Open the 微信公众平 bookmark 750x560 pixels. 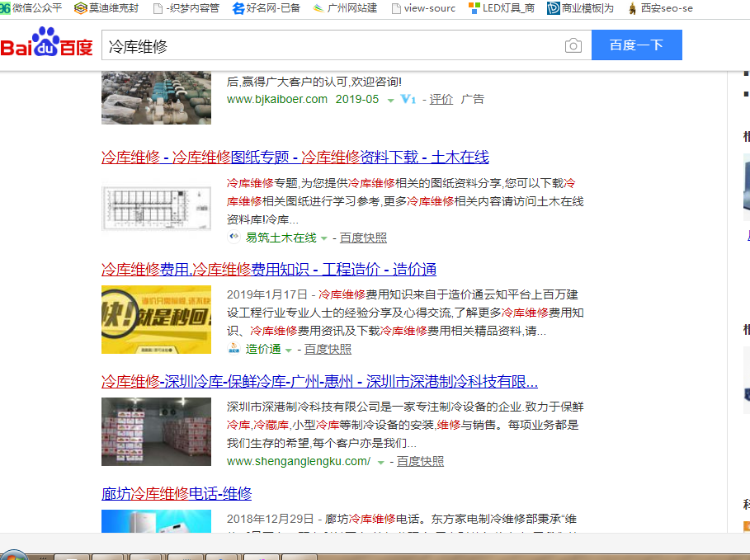pyautogui.click(x=31, y=8)
